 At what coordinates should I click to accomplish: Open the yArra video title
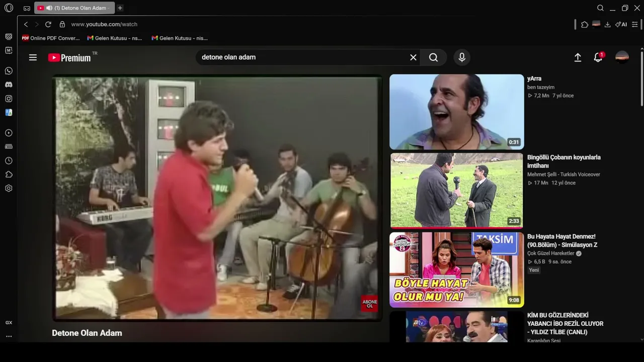point(534,78)
